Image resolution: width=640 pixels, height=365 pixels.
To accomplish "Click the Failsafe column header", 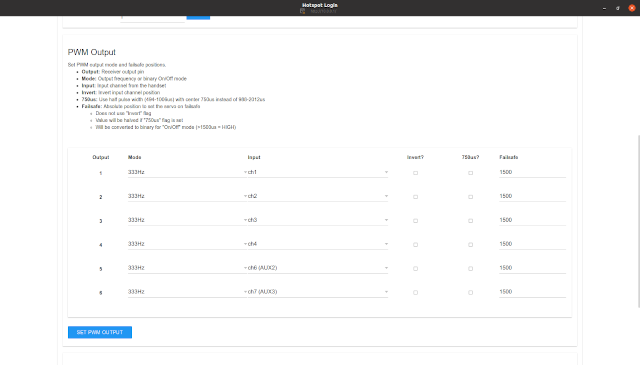I will [509, 157].
